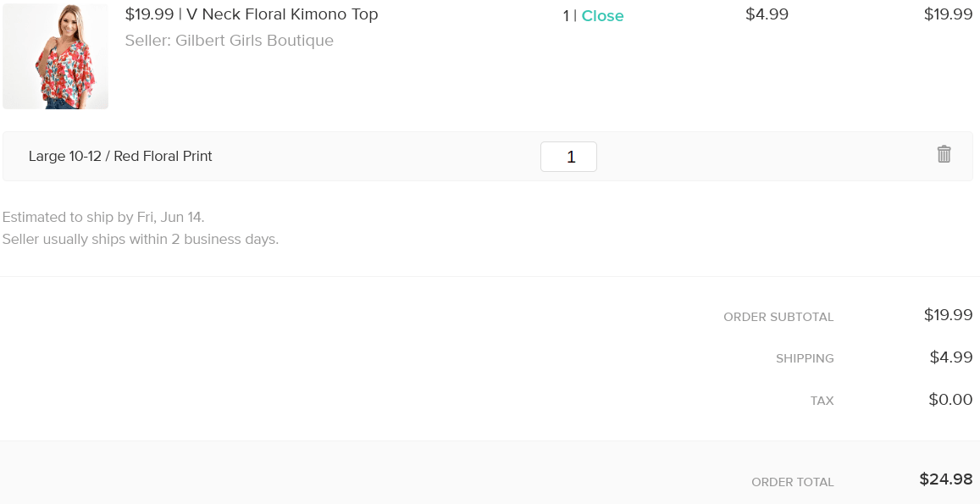
Task: Click the quantity count 1 beside Close
Action: tap(567, 15)
